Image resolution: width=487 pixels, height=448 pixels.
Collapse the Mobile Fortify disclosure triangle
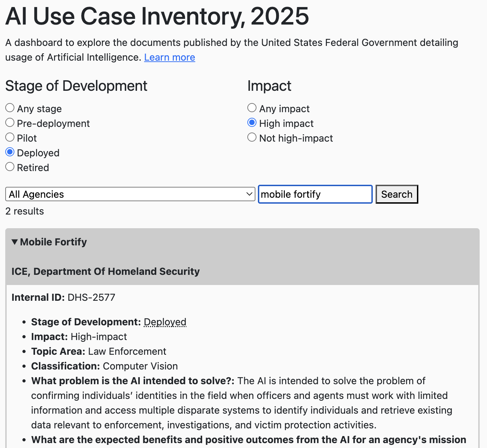click(14, 242)
